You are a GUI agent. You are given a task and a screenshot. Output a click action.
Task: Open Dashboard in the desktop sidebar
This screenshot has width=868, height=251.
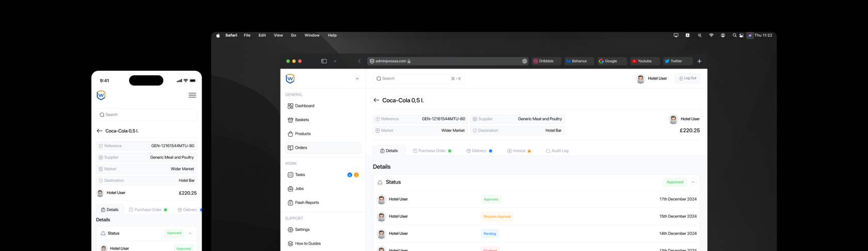click(x=323, y=106)
